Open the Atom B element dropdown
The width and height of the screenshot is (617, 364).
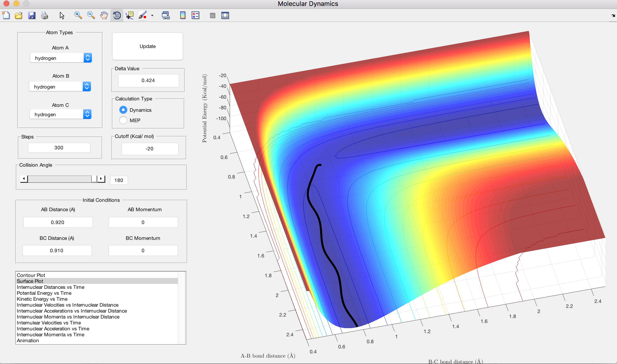click(x=60, y=87)
